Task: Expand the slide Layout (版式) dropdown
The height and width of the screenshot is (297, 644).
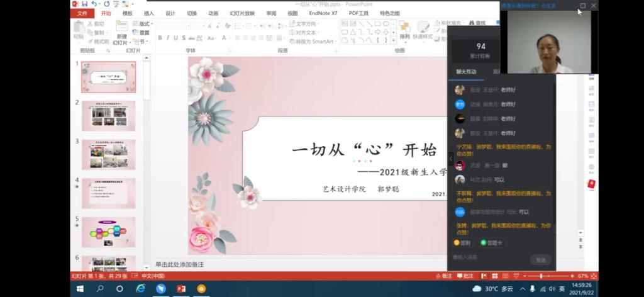Action: click(x=143, y=24)
